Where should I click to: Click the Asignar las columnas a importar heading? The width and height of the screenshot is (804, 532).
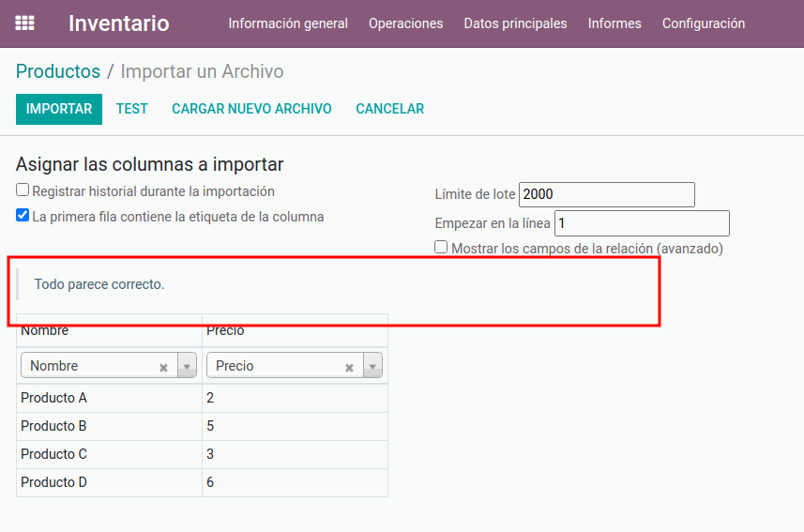pyautogui.click(x=149, y=165)
